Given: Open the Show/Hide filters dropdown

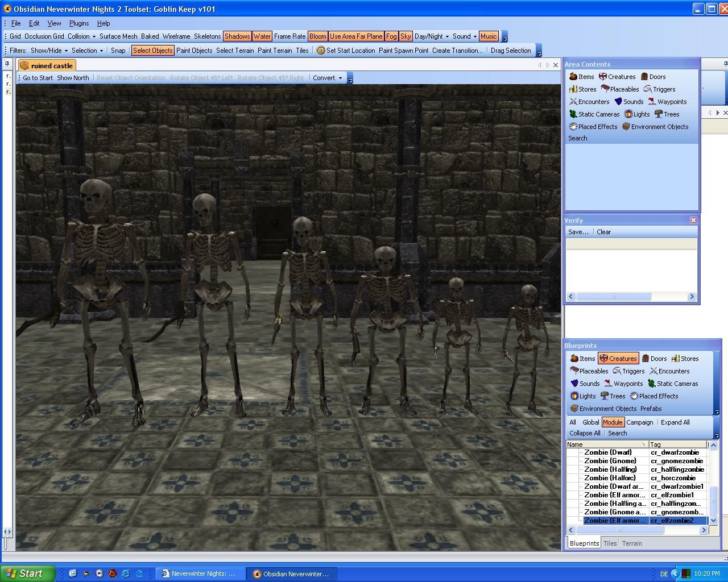Looking at the screenshot, I should click(49, 51).
